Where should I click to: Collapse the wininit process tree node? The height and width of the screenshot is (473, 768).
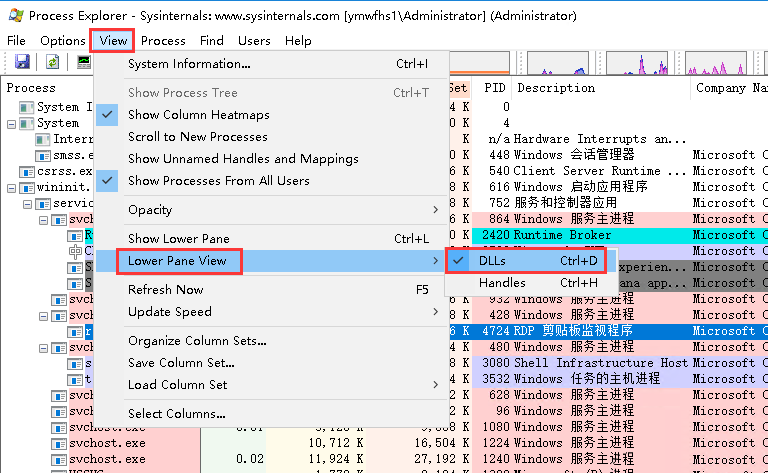(11, 189)
